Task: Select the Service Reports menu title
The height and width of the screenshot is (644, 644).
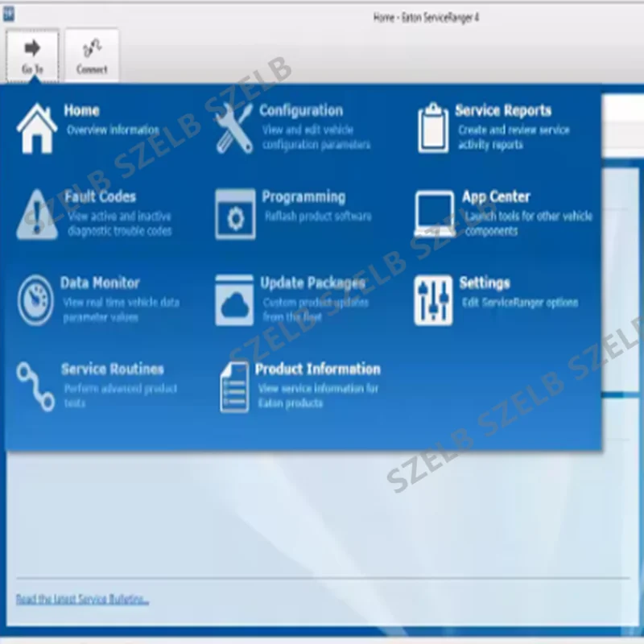Action: point(503,110)
